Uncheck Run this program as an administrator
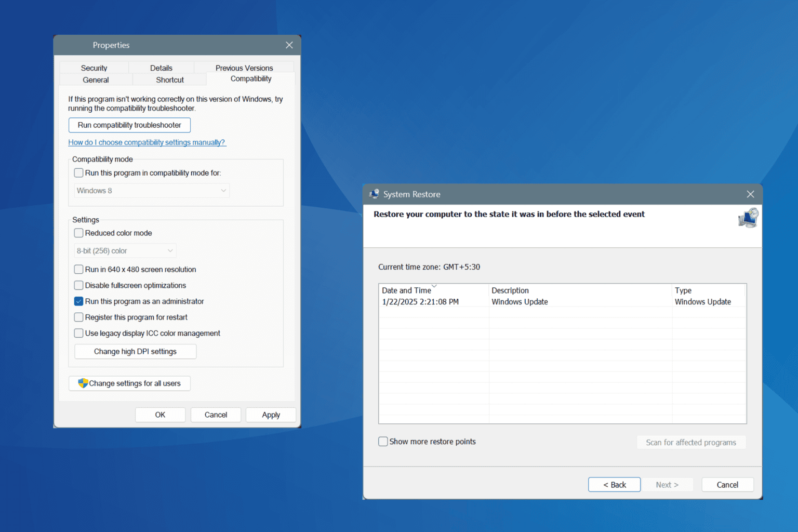798x532 pixels. click(79, 301)
